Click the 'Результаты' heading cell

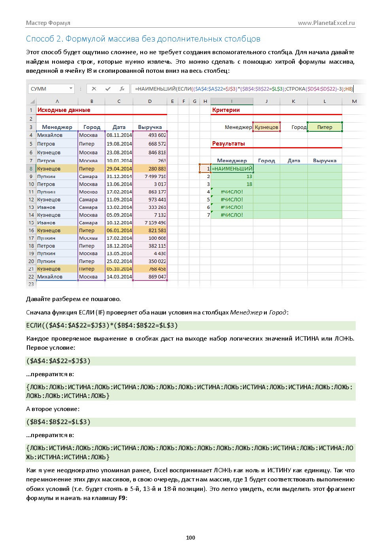228,144
